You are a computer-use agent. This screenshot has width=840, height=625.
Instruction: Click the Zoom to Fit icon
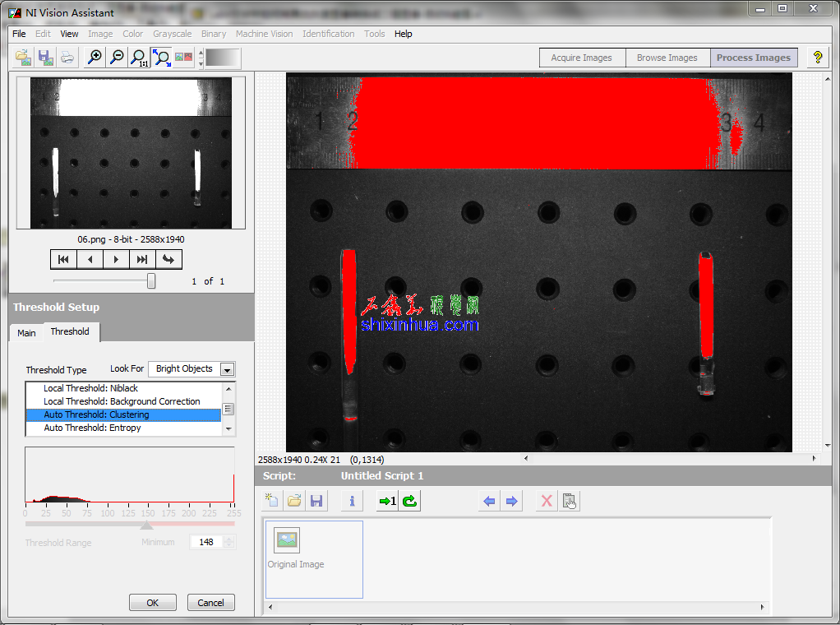pyautogui.click(x=162, y=58)
